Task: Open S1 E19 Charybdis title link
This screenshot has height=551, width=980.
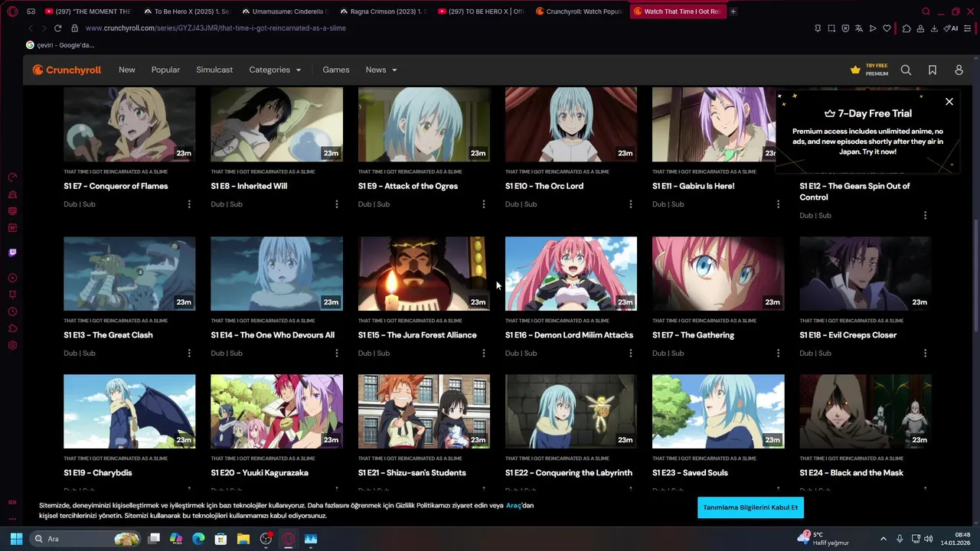Action: tap(97, 473)
